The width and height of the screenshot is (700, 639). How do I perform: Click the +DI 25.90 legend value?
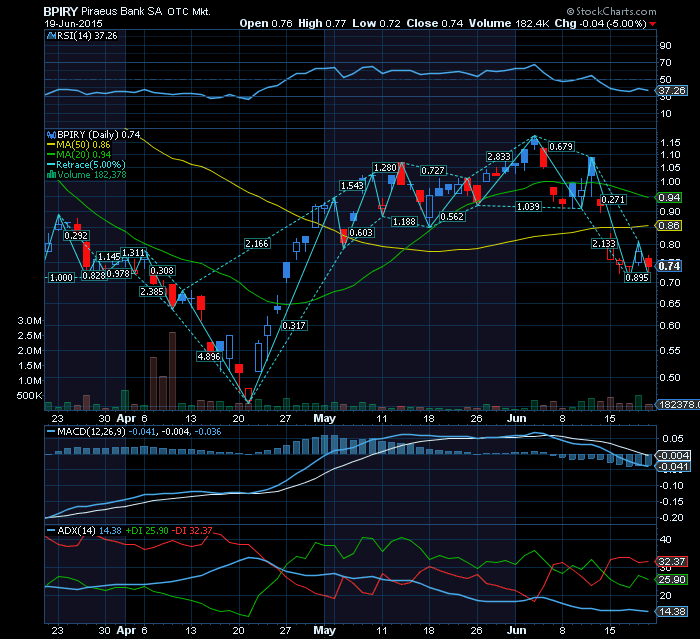[x=147, y=530]
